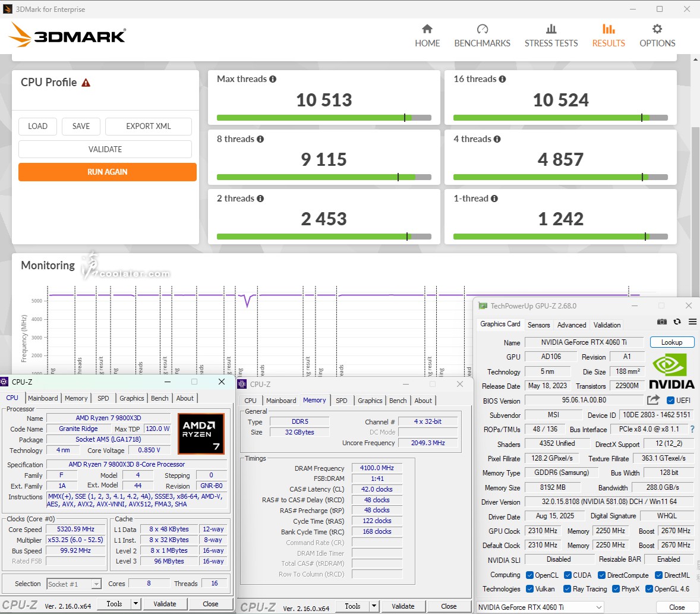Show info for 16 threads score

tap(502, 79)
